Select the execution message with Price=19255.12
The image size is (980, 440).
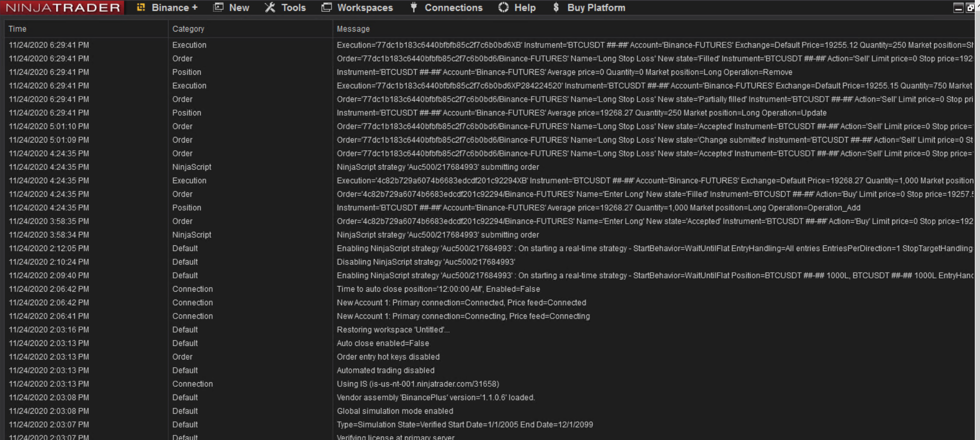(655, 45)
